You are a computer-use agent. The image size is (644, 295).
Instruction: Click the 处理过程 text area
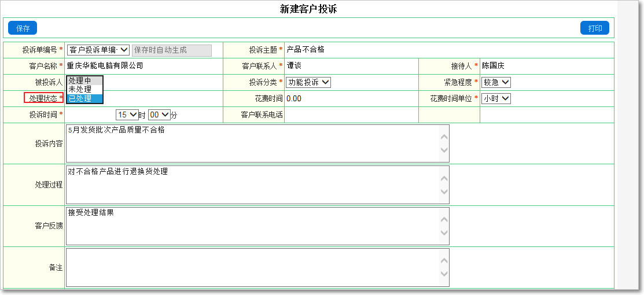[252, 185]
